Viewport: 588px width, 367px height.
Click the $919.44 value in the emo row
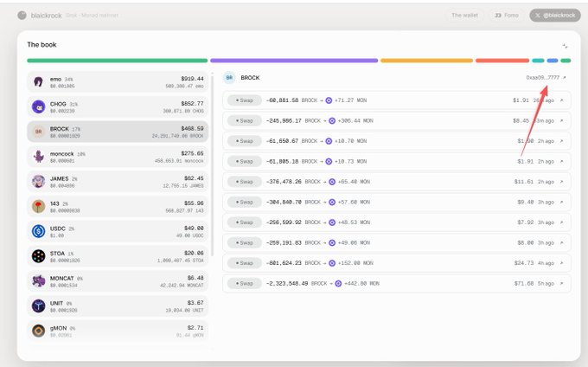[x=192, y=79]
